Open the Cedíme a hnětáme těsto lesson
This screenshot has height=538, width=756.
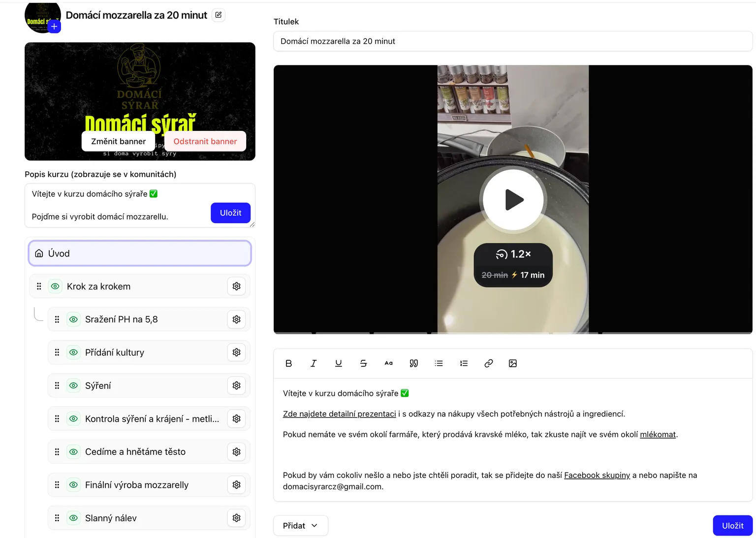click(x=135, y=452)
